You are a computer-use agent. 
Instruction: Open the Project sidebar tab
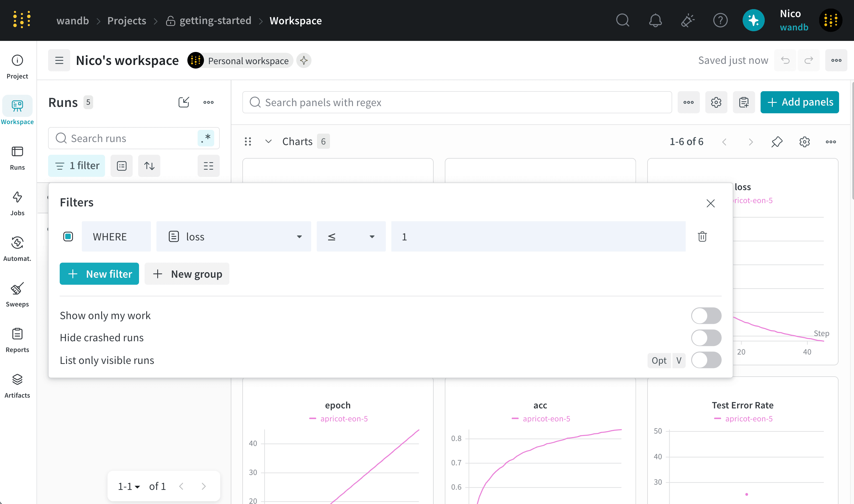[x=17, y=67]
